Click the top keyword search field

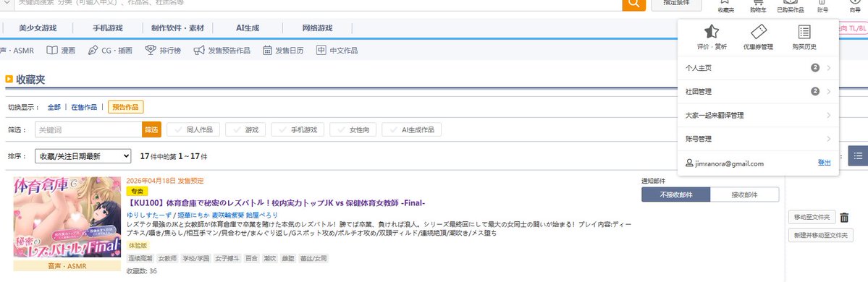319,4
